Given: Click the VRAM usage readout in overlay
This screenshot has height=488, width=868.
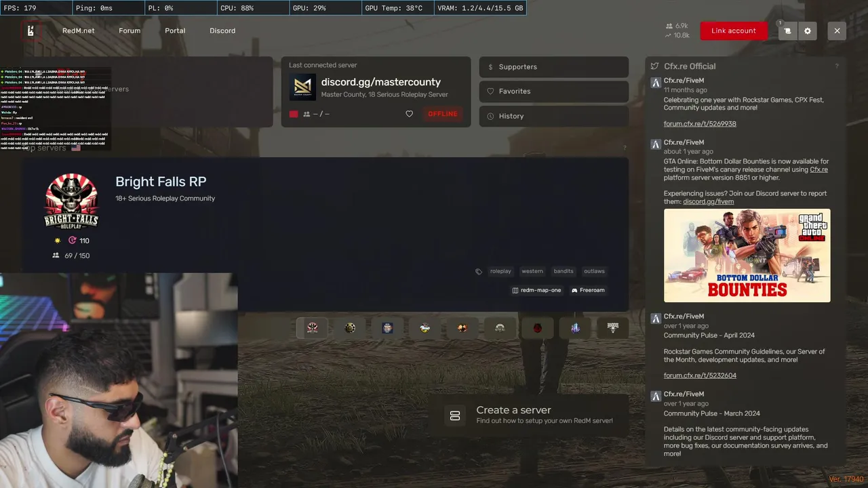Looking at the screenshot, I should tap(480, 8).
